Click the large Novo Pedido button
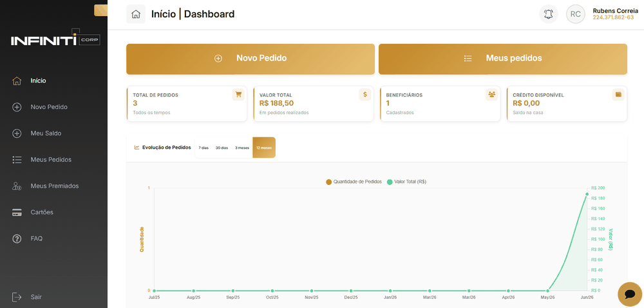Image resolution: width=644 pixels, height=308 pixels. click(x=251, y=59)
